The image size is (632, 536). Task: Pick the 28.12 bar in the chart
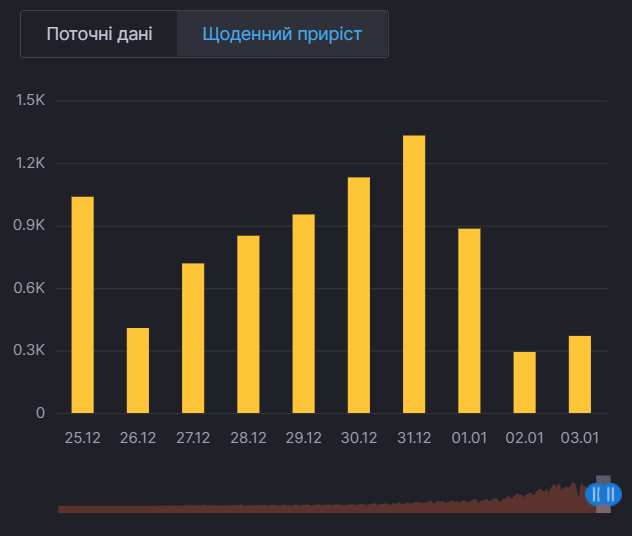click(248, 324)
